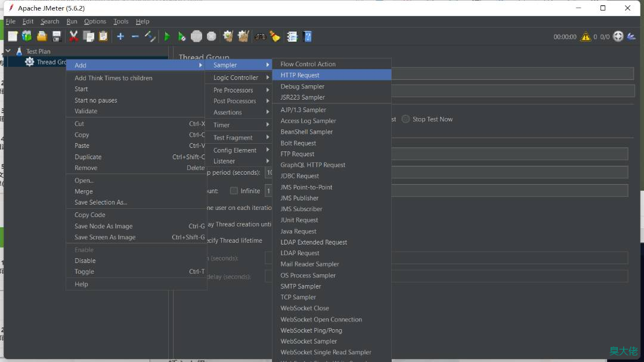Select the Stop Test Now radio button
Image resolution: width=644 pixels, height=362 pixels.
[x=406, y=119]
